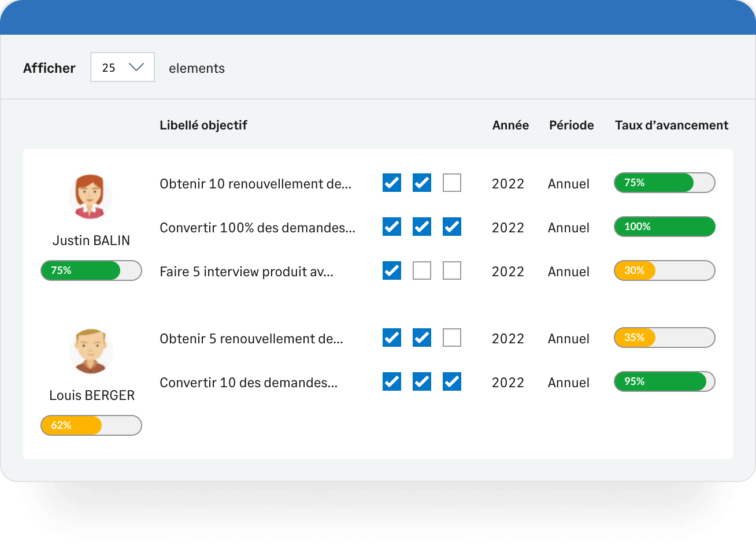
Task: Click Louis BERGER's 62% overall bar
Action: point(91,425)
